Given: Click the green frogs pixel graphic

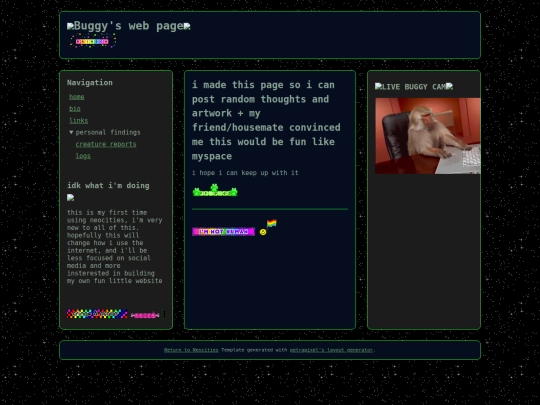Looking at the screenshot, I should click(x=215, y=190).
